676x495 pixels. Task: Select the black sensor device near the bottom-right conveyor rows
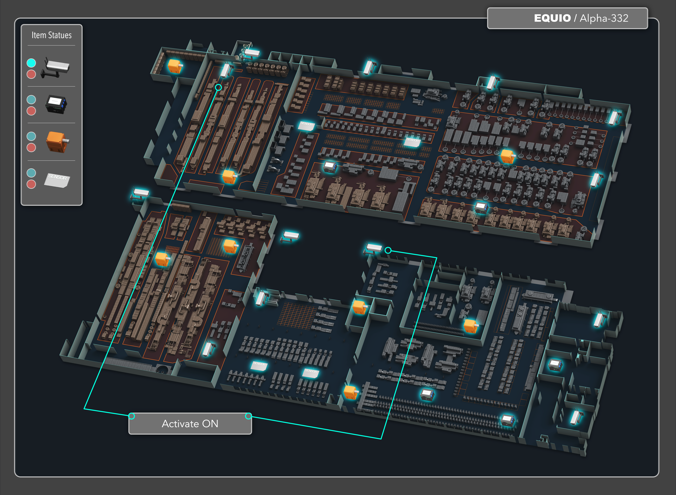coord(507,420)
